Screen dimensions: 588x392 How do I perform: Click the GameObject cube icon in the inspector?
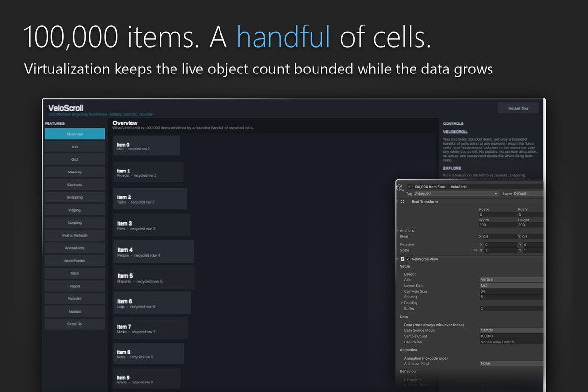click(400, 187)
